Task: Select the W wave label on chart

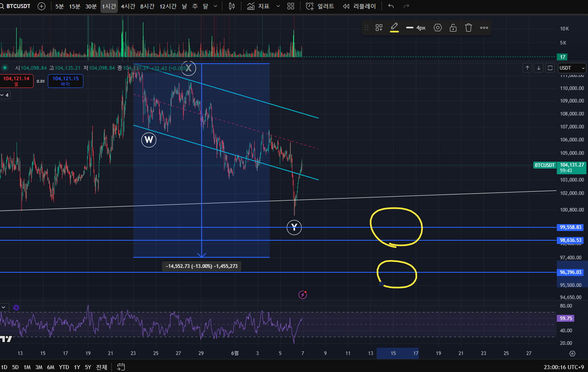Action: tap(149, 140)
